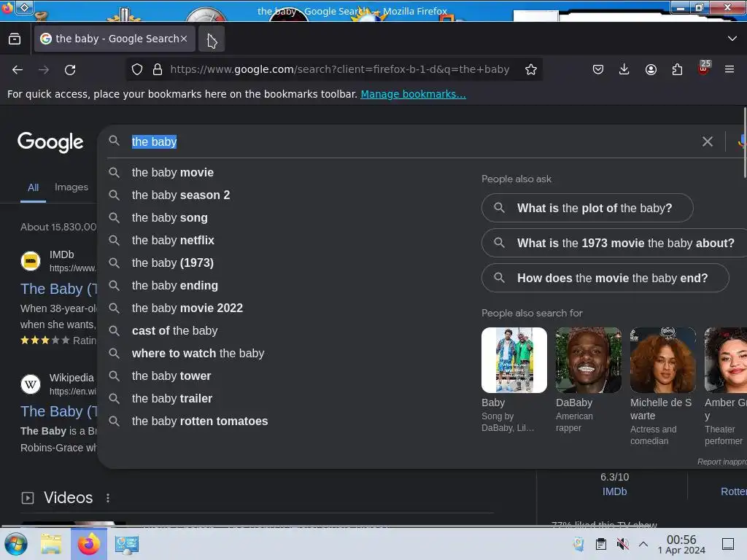This screenshot has height=560, width=747.
Task: Click 'What is the plot of the baby?'
Action: [x=587, y=208]
